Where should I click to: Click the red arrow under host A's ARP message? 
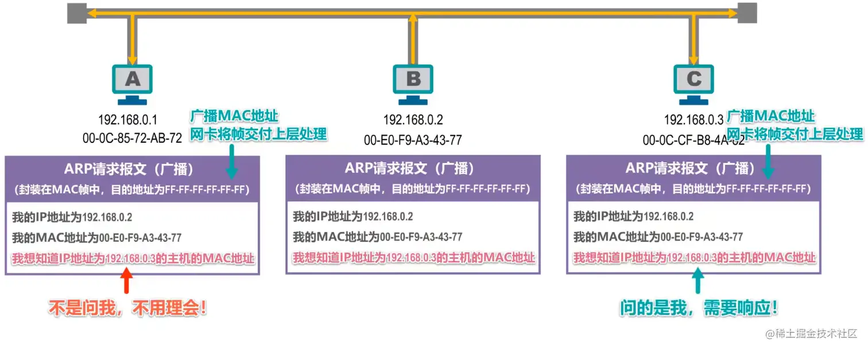point(127,284)
